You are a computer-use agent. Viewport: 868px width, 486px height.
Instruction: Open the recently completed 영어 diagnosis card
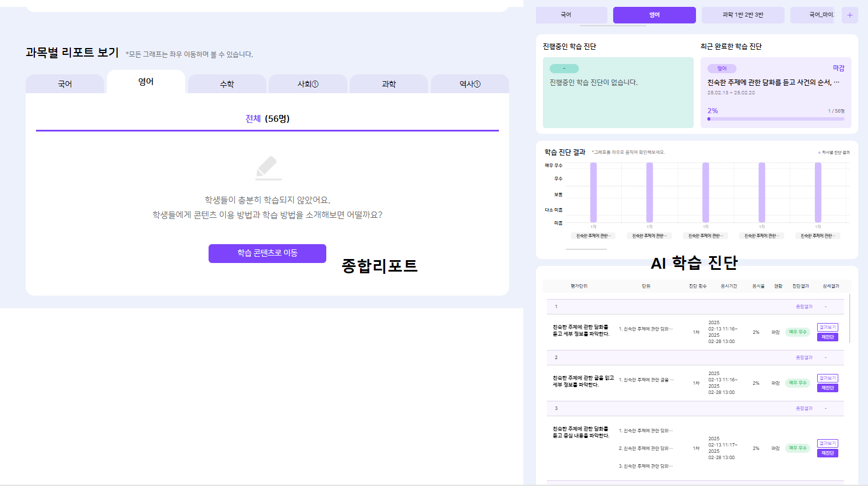pos(775,92)
